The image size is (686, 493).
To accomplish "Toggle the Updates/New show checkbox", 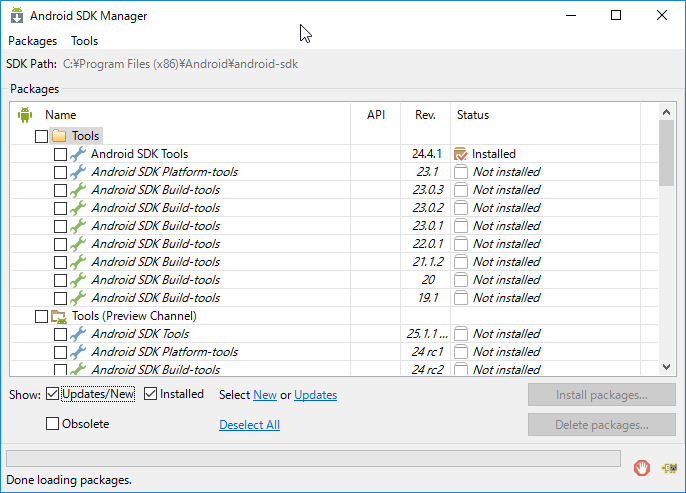I will coord(52,394).
